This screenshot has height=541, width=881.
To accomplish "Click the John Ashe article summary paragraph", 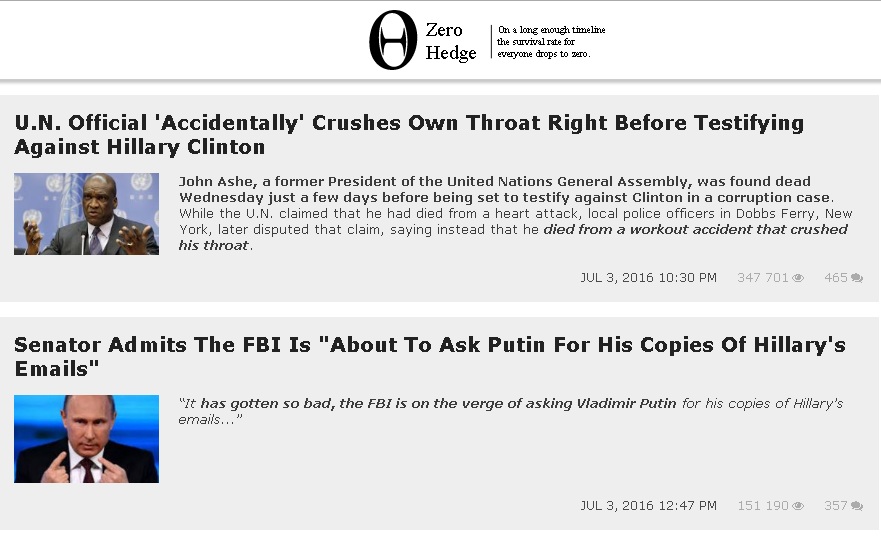I will pyautogui.click(x=515, y=213).
